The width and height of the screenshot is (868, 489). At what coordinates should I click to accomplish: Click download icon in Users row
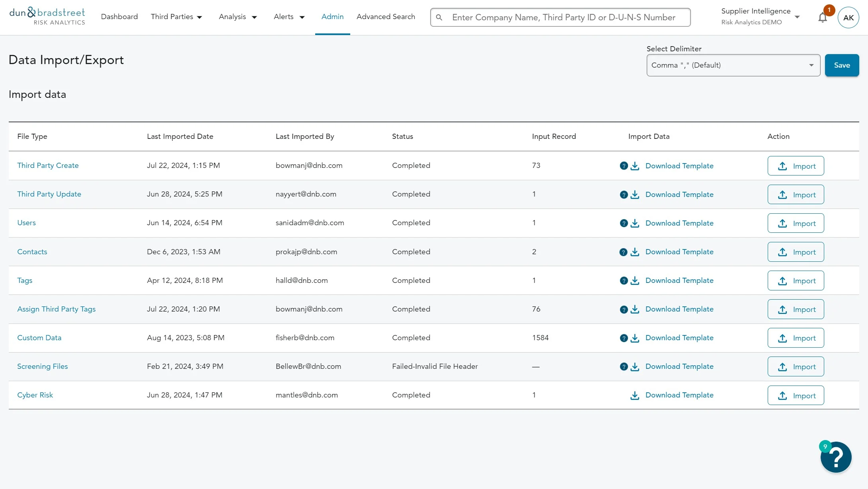[635, 223]
